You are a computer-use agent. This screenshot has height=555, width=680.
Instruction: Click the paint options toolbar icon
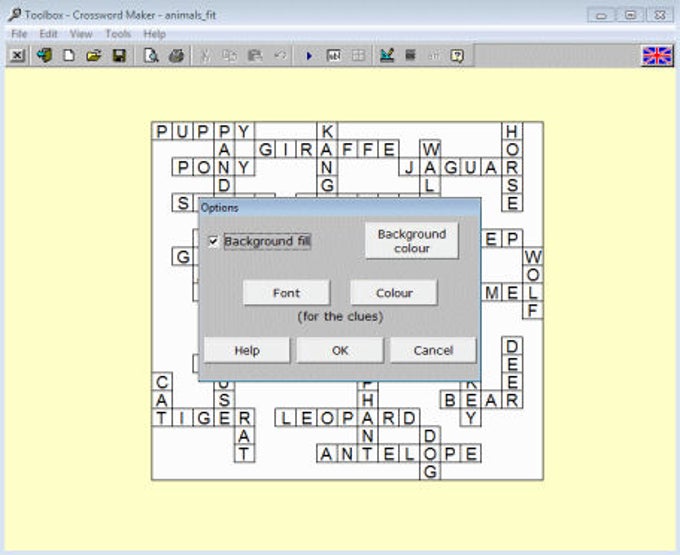click(387, 56)
